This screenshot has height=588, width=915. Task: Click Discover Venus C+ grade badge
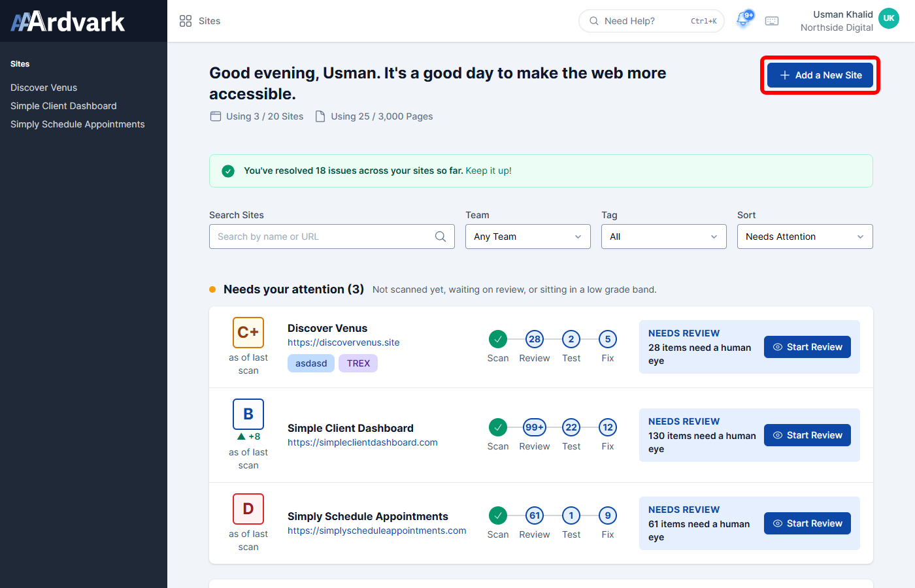coord(248,333)
